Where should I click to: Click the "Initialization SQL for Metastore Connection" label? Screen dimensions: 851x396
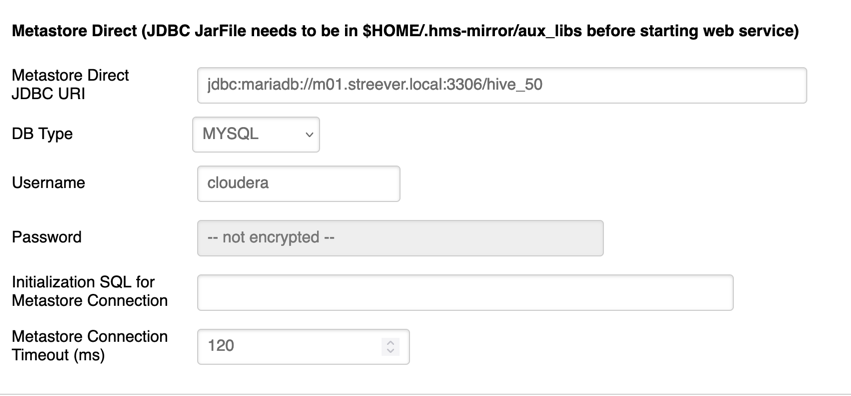(x=90, y=291)
